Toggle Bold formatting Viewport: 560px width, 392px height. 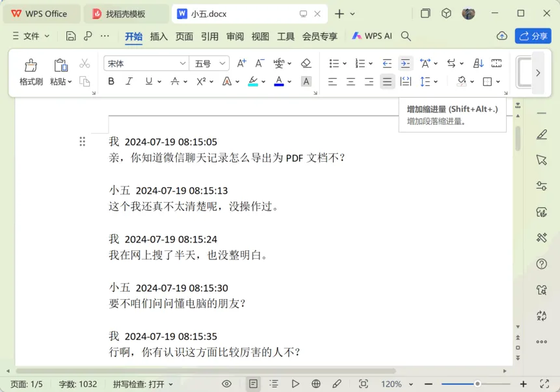[x=111, y=81]
